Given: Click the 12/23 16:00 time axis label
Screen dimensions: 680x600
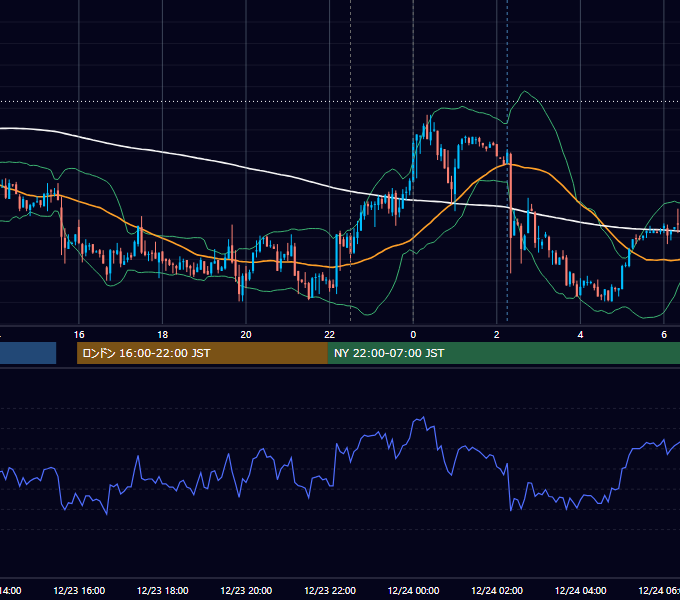Looking at the screenshot, I should coord(79,590).
